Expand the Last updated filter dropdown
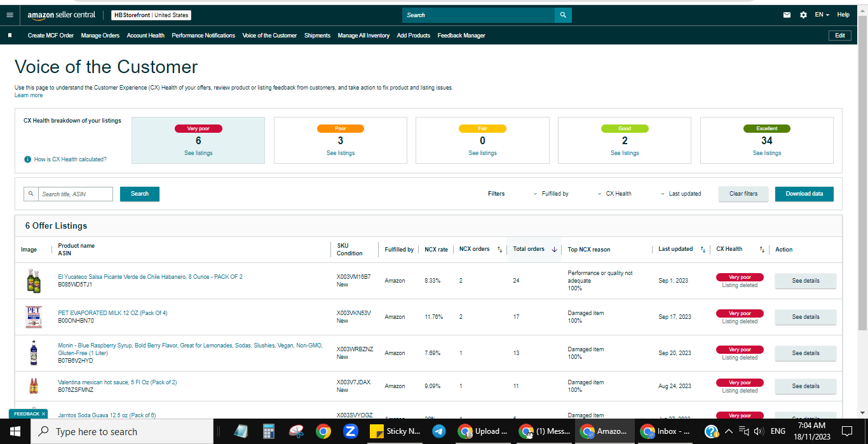The image size is (868, 444). tap(681, 194)
